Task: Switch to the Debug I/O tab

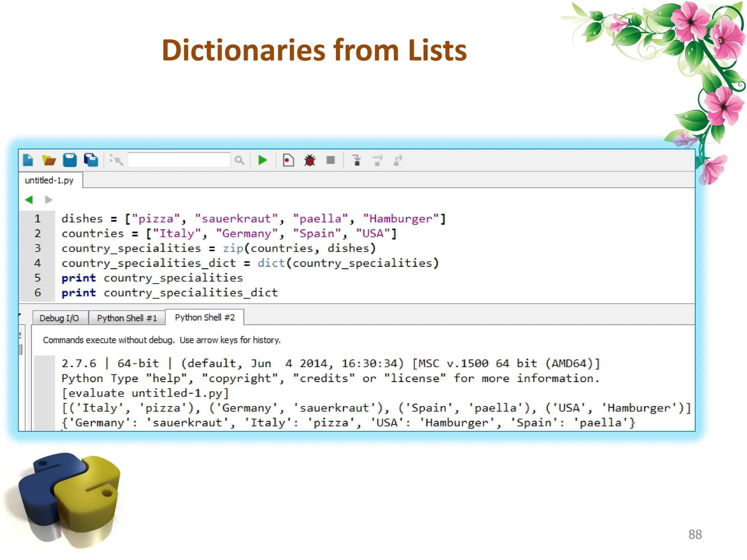Action: pyautogui.click(x=59, y=318)
